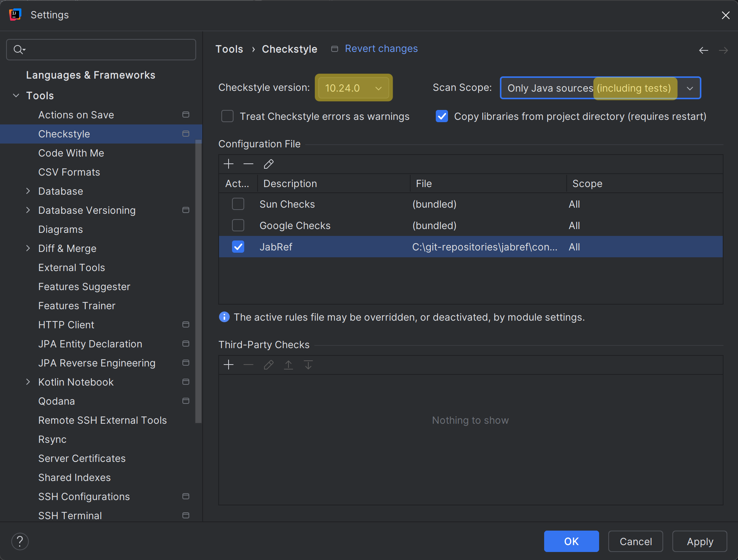
Task: Expand the Database Versioning node
Action: coord(28,210)
